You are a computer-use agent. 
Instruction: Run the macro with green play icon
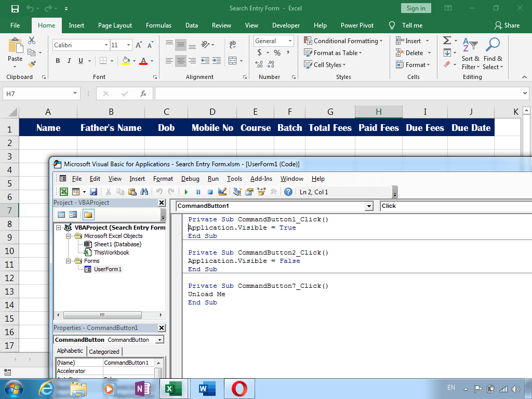(186, 192)
